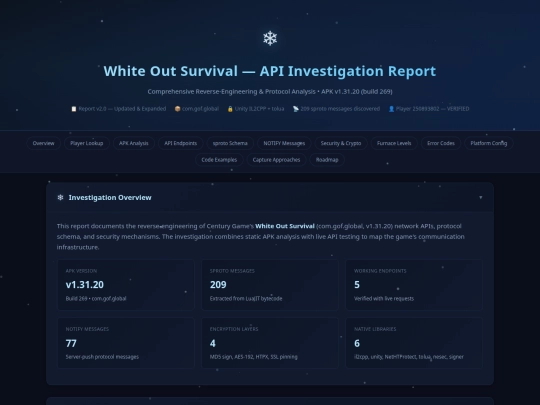The width and height of the screenshot is (540, 405).
Task: Go to Security & Crypto section
Action: coord(341,143)
